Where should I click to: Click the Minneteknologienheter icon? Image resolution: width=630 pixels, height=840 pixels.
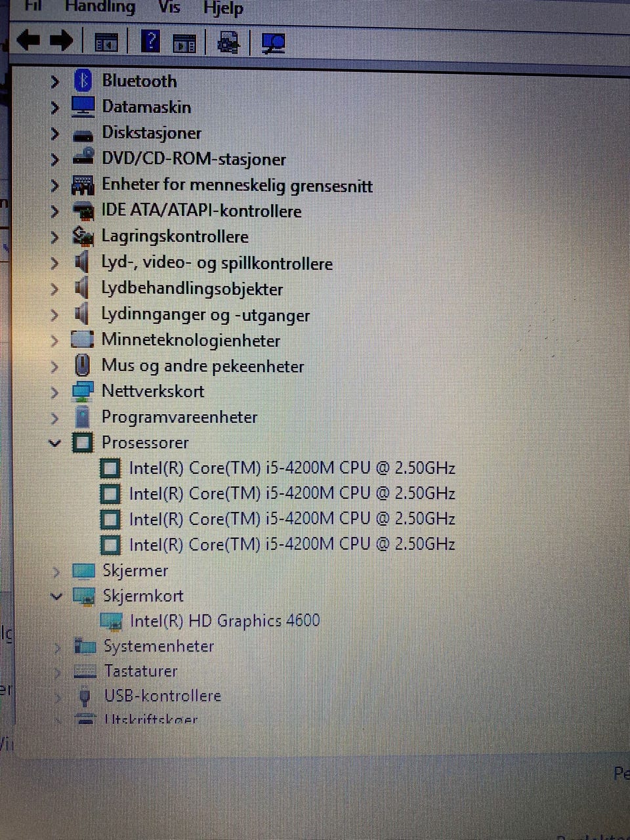(82, 340)
